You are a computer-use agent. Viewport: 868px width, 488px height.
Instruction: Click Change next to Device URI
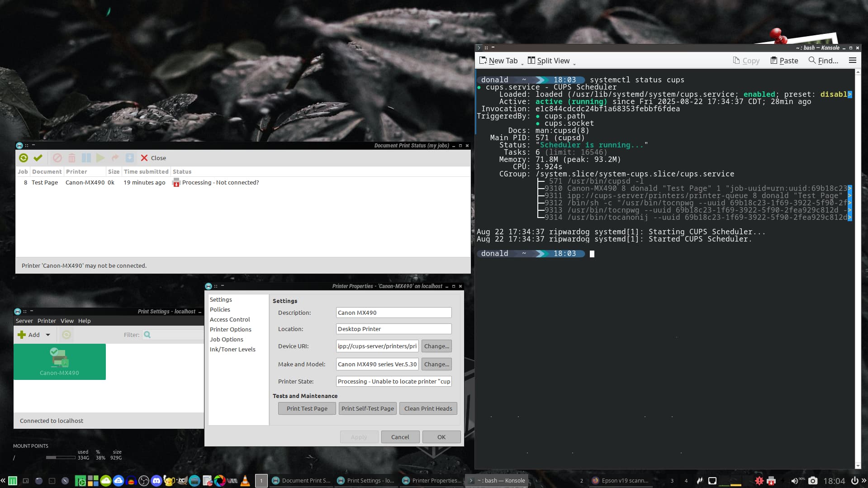436,346
